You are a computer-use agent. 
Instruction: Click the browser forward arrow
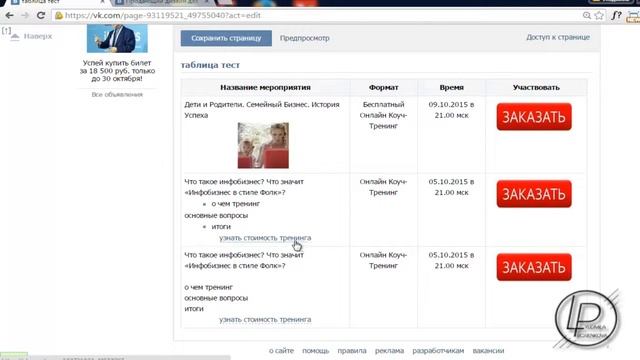click(25, 16)
